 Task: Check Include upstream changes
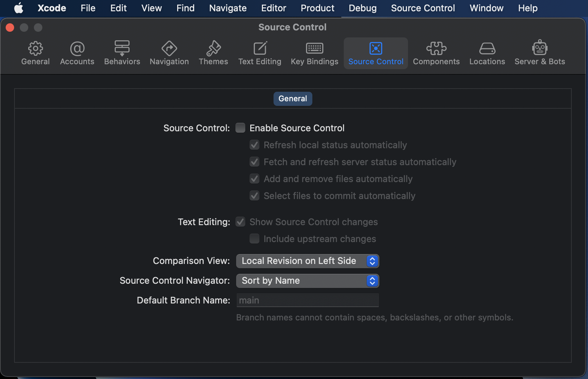(x=254, y=239)
